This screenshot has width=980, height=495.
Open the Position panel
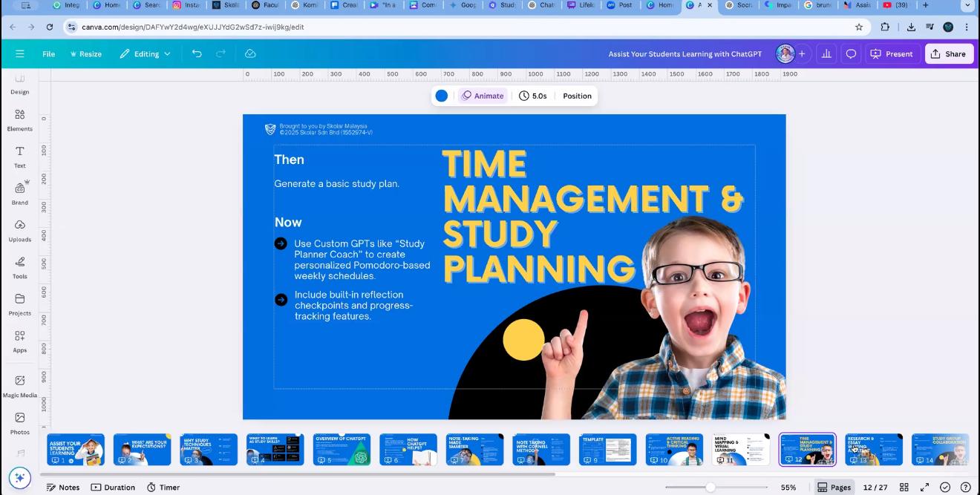pos(577,96)
